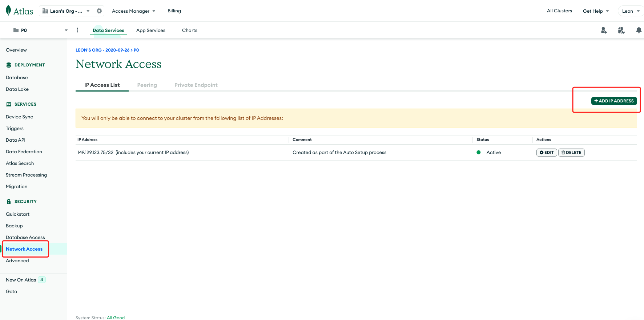Click the P0 breadcrumb link
644x320 pixels.
pos(136,50)
